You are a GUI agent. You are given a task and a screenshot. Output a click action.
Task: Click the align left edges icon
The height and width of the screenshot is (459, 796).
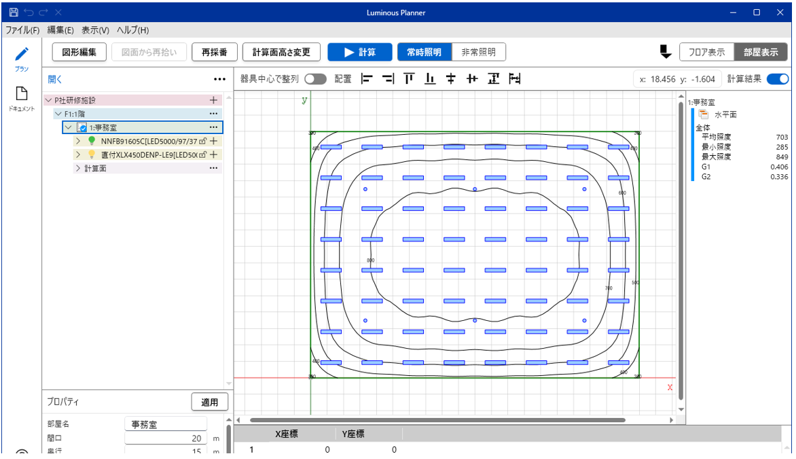click(x=367, y=79)
